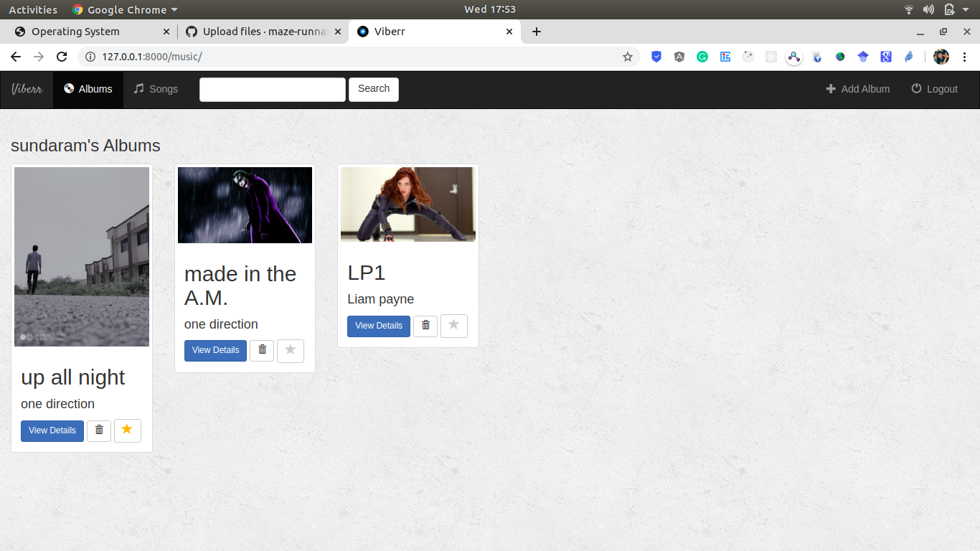Viewport: 980px width, 551px height.
Task: Open the Augury Angular extension icon
Action: pos(679,57)
